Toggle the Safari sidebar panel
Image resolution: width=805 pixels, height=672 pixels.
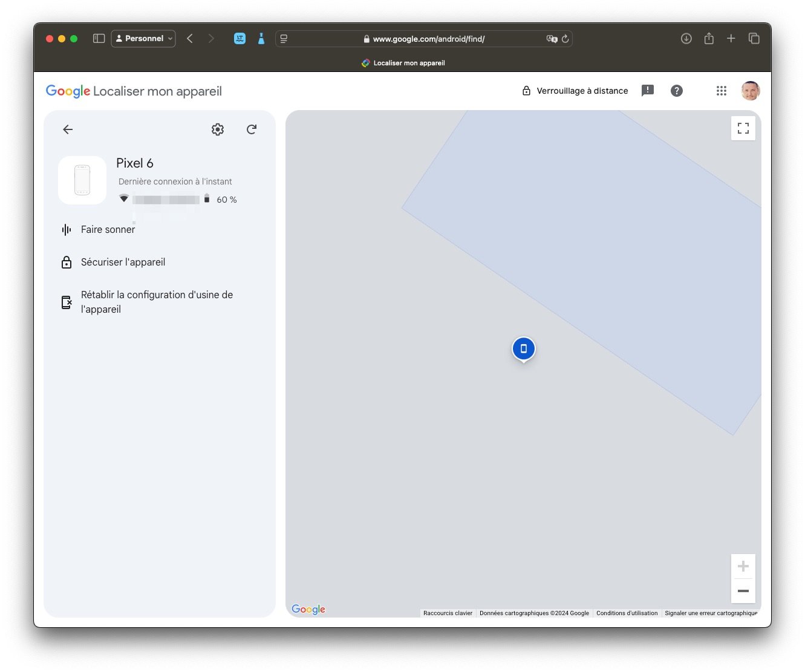tap(99, 39)
